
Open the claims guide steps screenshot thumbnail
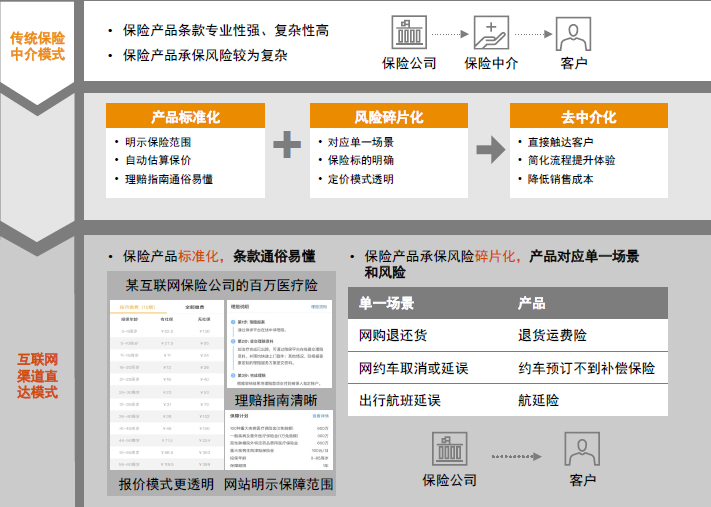[279, 344]
